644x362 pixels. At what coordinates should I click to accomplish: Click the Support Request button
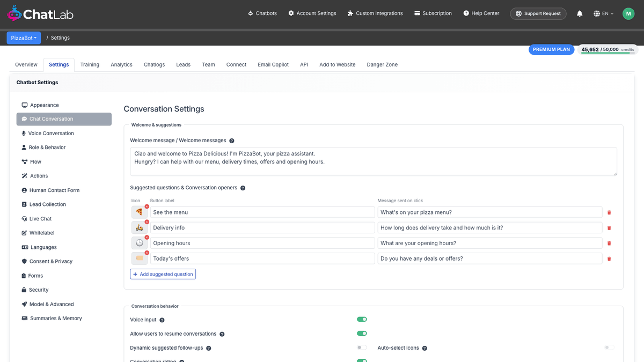[x=538, y=13]
